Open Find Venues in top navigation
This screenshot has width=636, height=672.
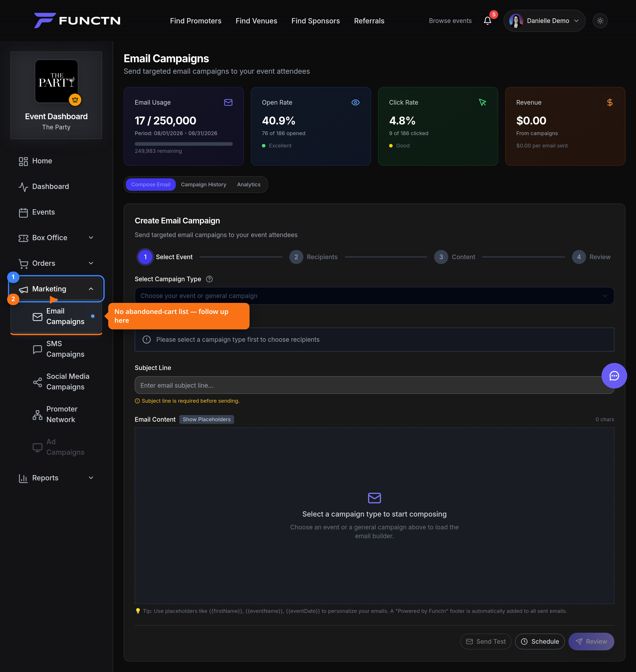click(256, 21)
